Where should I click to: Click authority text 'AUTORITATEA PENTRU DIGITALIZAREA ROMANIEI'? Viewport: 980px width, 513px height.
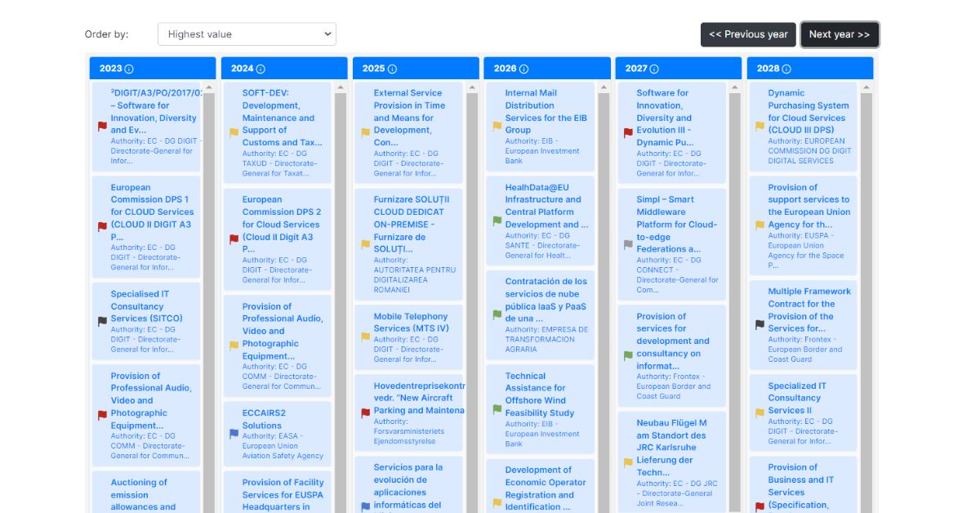[415, 279]
